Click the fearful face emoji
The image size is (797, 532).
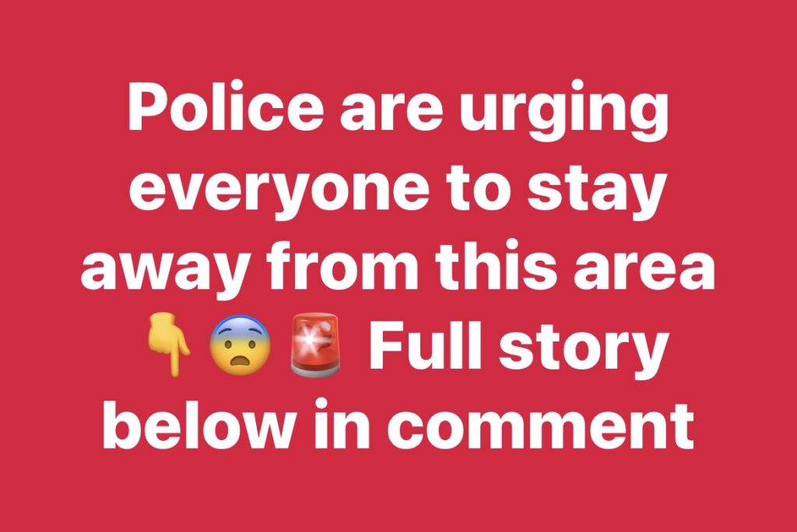click(x=241, y=345)
